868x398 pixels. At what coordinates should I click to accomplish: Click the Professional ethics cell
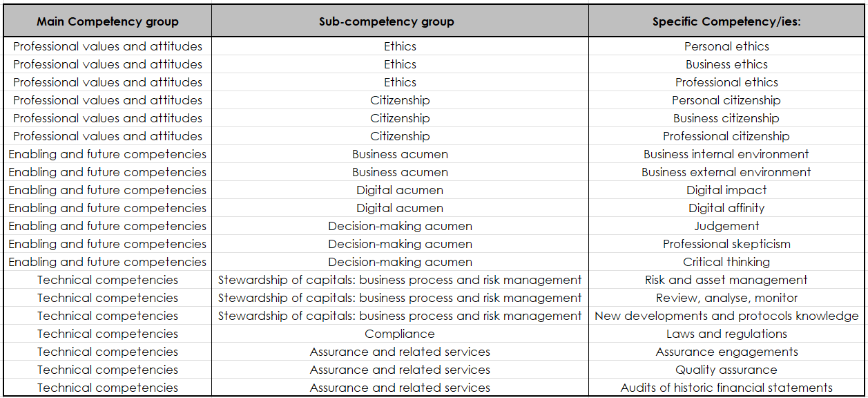[726, 82]
